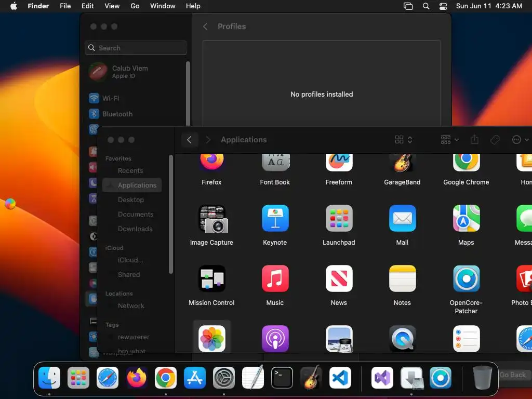
Task: Open the Apple menu
Action: (14, 6)
